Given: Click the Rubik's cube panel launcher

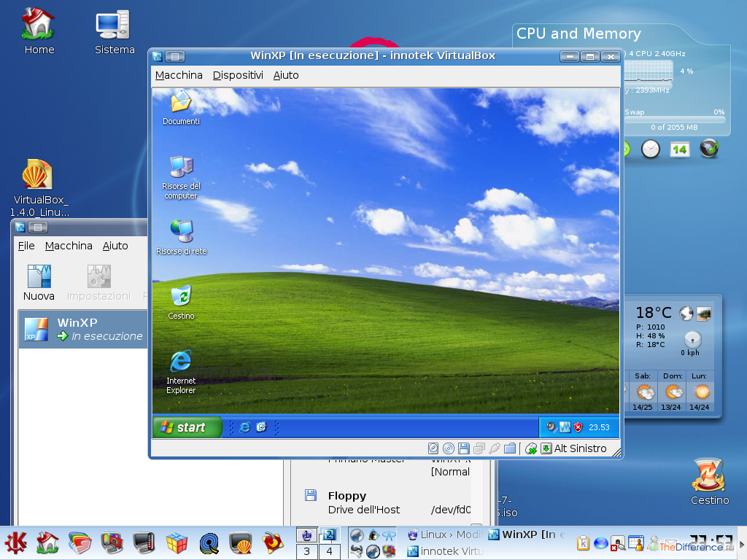Looking at the screenshot, I should click(177, 542).
